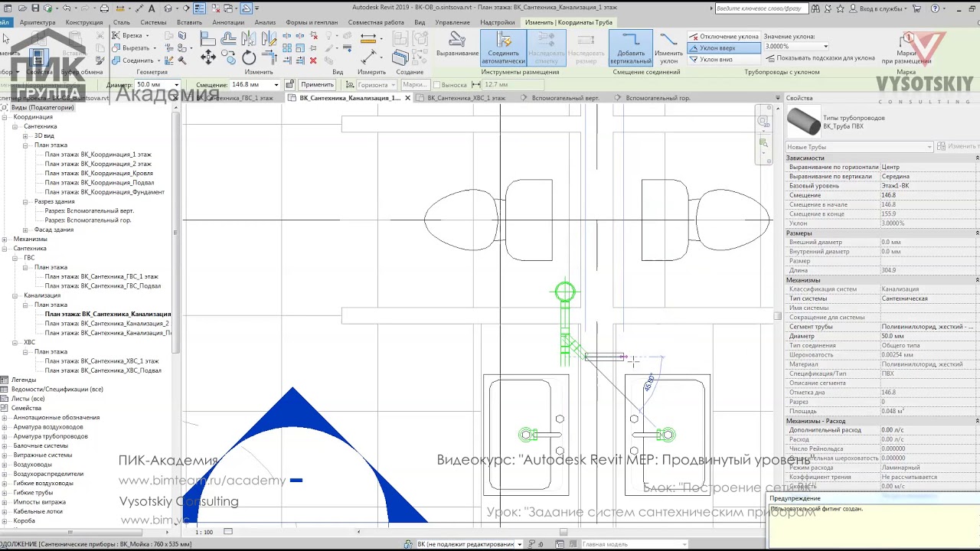
Task: Click Изменить уклон button
Action: pyautogui.click(x=668, y=47)
